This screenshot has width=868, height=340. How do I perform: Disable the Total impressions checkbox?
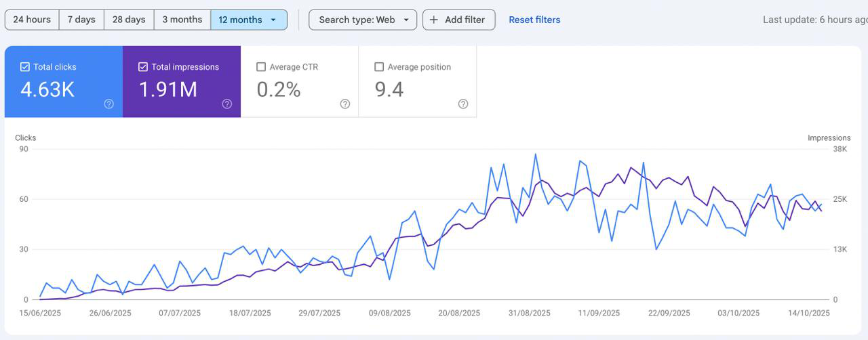click(x=143, y=67)
